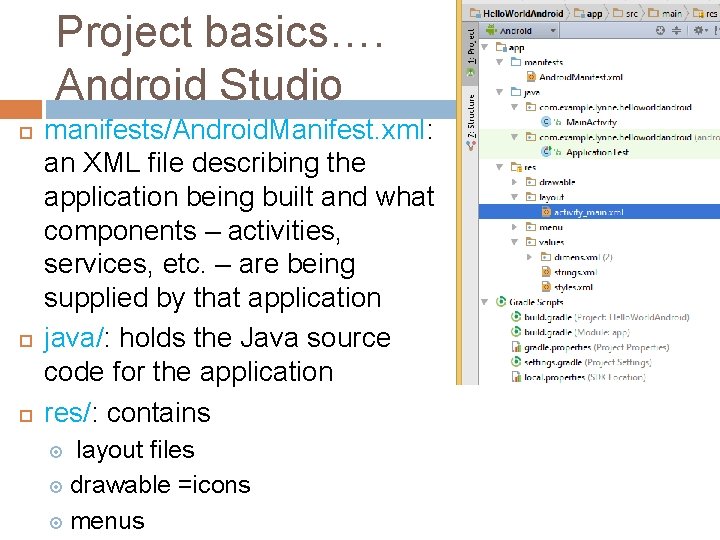Click the main breadcrumb item

(x=665, y=13)
